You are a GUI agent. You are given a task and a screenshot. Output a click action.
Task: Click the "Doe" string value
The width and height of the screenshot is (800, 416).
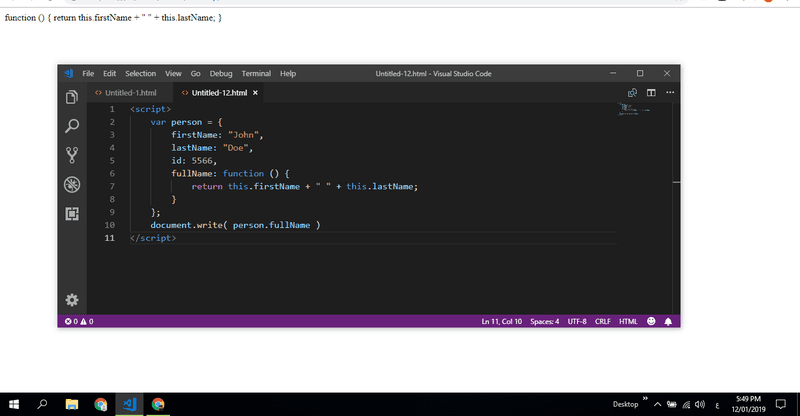(235, 148)
